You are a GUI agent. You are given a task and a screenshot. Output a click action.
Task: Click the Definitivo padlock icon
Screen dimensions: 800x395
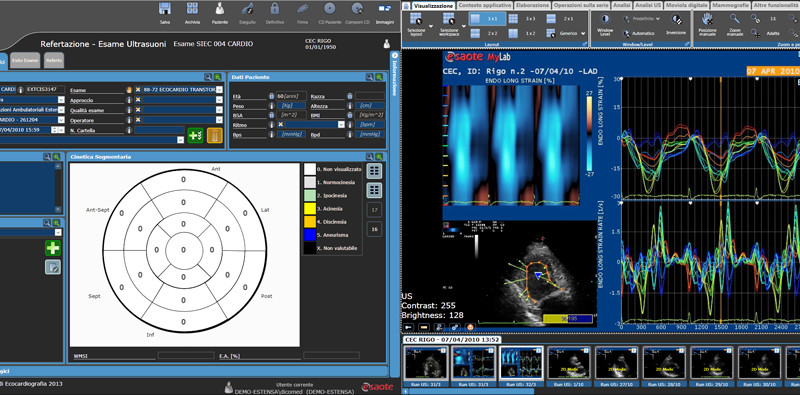point(275,9)
